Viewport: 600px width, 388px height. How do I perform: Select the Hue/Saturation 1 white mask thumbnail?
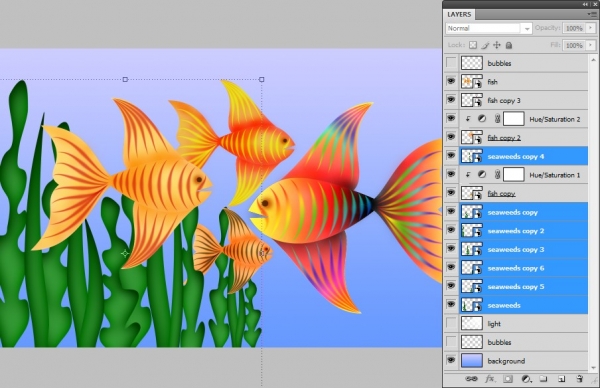[x=514, y=175]
